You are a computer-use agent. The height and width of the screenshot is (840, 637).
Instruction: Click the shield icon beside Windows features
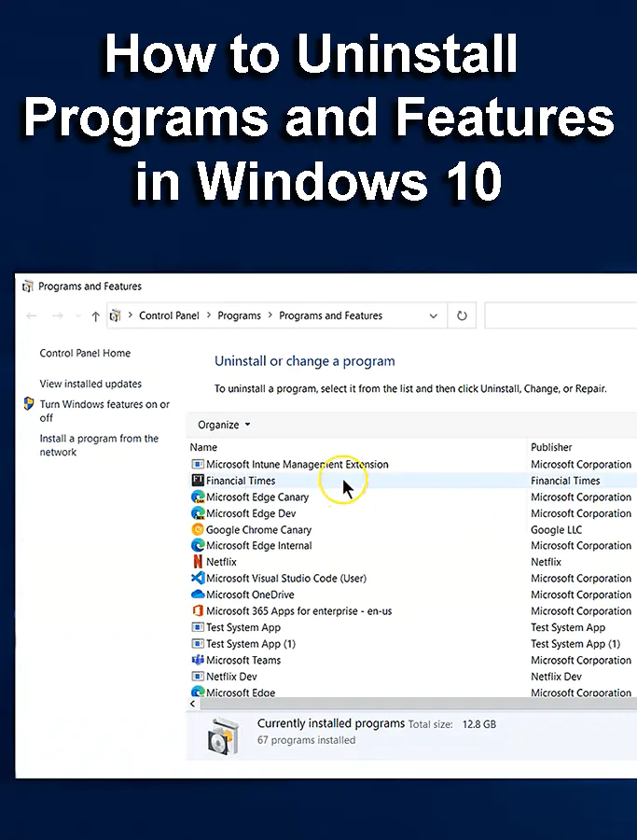[x=29, y=404]
